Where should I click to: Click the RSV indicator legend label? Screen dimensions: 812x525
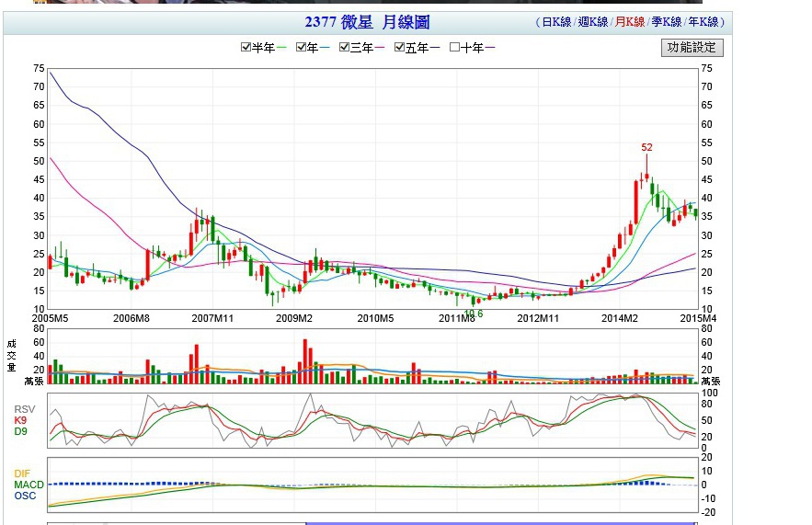pos(24,409)
